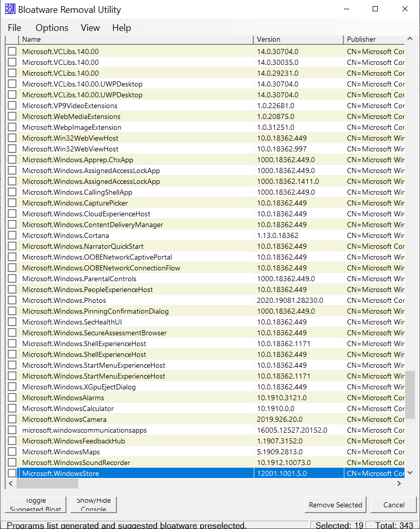Screen dimensions: 420x529
Task: Select the Microsoft.Windows.PinningConfirmationDialog row
Action: [205, 311]
